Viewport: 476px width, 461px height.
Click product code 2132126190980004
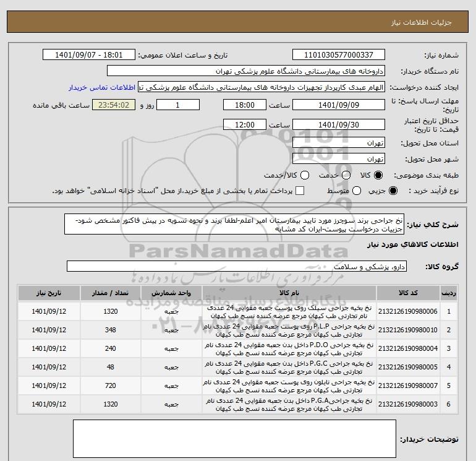pos(408,348)
